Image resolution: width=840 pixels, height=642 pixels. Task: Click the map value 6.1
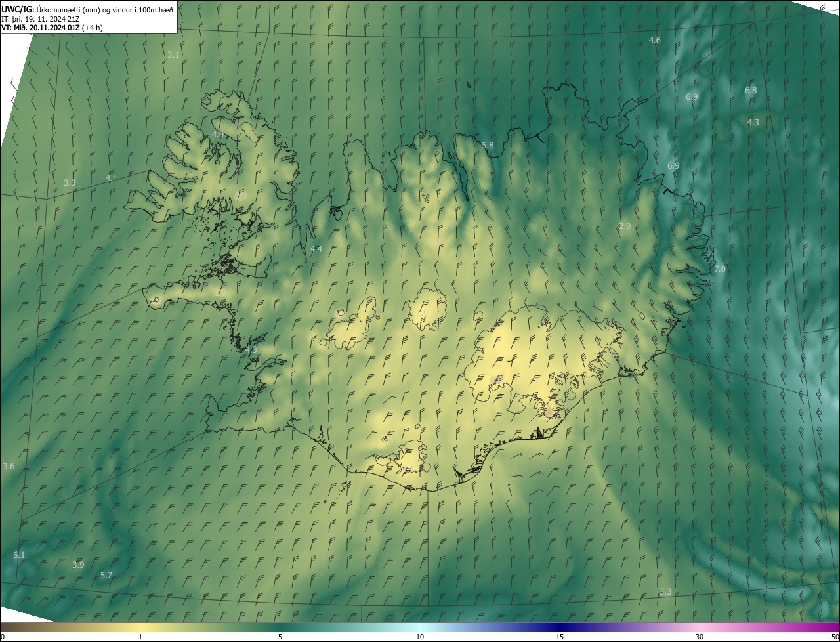19,555
